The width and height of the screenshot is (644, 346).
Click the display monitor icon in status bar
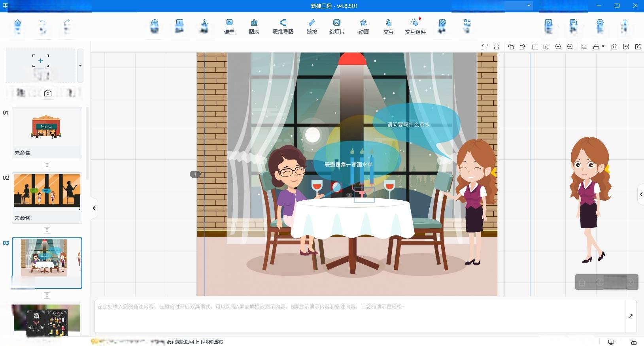click(x=611, y=342)
